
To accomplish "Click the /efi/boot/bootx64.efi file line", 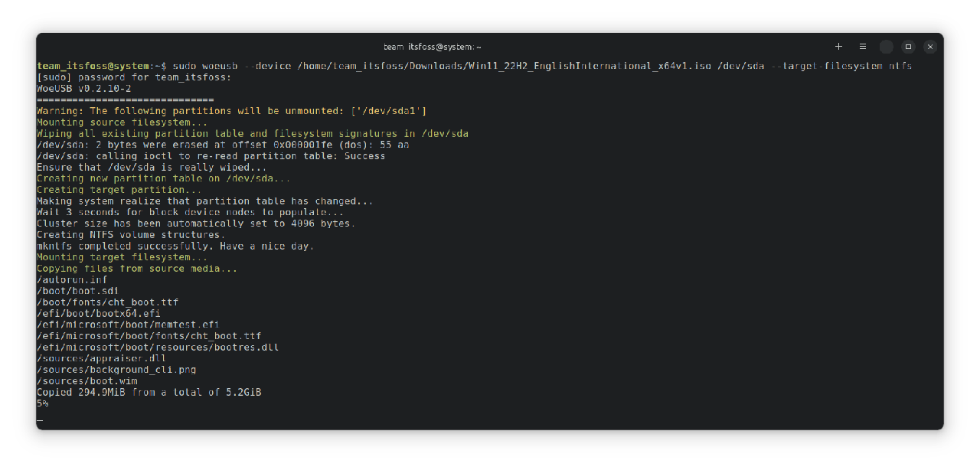I will (x=98, y=314).
